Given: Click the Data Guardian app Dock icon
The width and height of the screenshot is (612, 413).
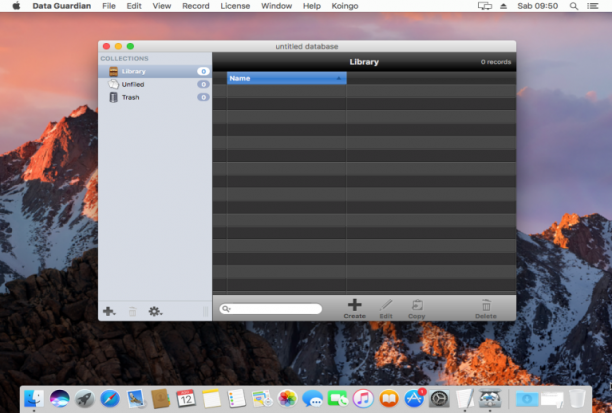Looking at the screenshot, I should pos(490,399).
